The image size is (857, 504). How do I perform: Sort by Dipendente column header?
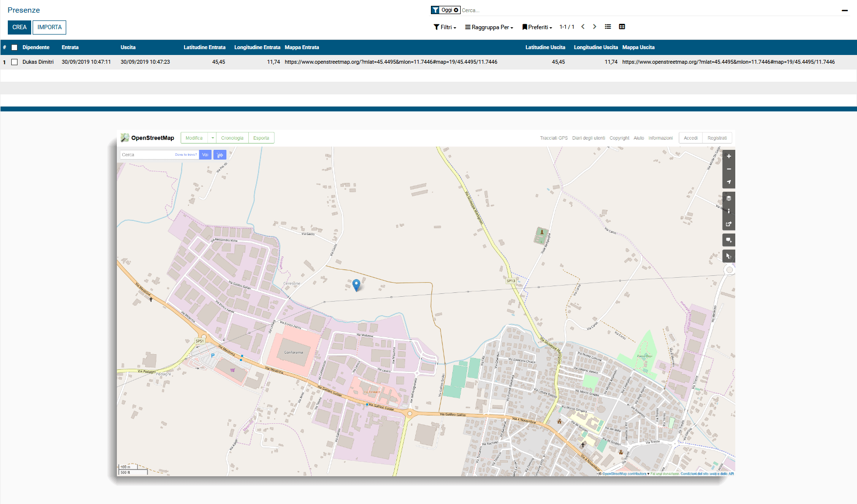click(x=36, y=48)
